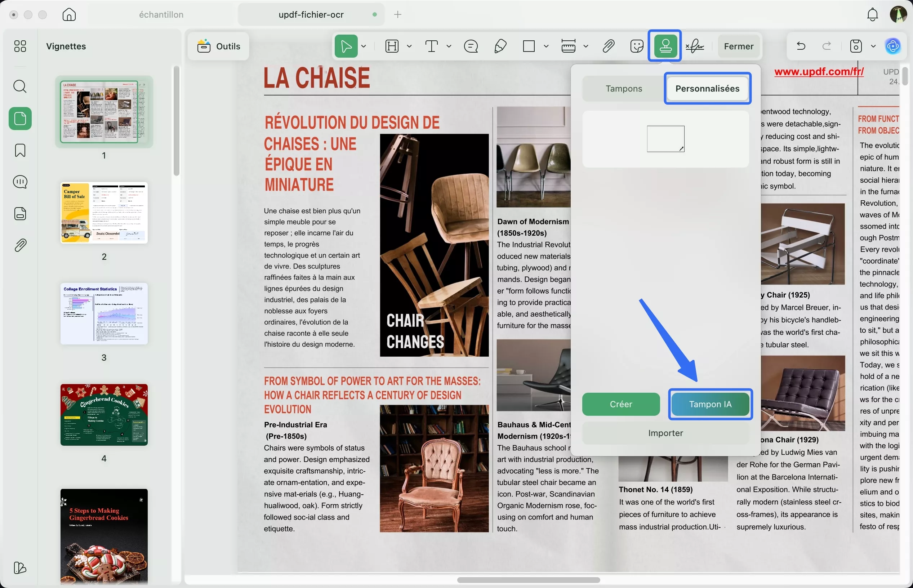The height and width of the screenshot is (588, 913).
Task: Click the UPDF AI assistant icon
Action: 893,46
